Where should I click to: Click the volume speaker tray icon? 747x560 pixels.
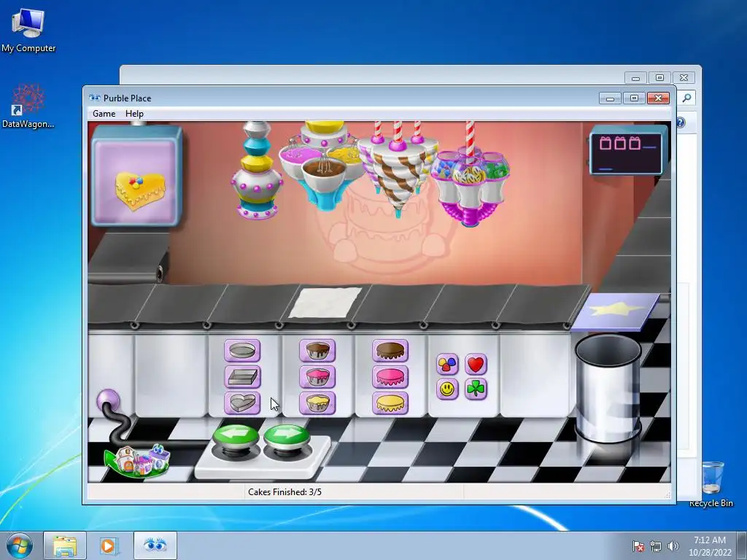(673, 546)
